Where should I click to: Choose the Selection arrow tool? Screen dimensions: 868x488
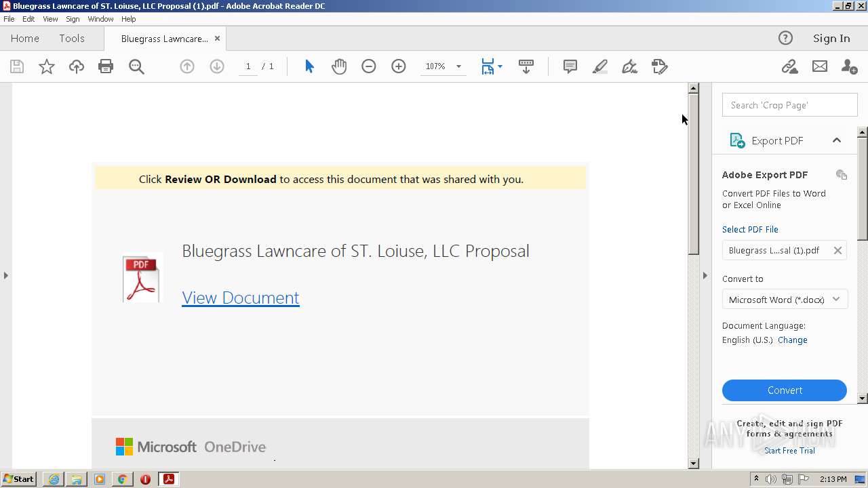click(309, 66)
